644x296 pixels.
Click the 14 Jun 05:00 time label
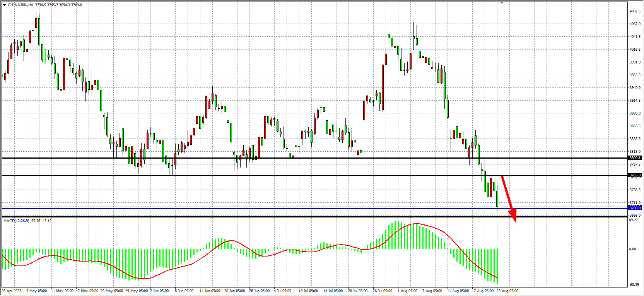(x=210, y=291)
